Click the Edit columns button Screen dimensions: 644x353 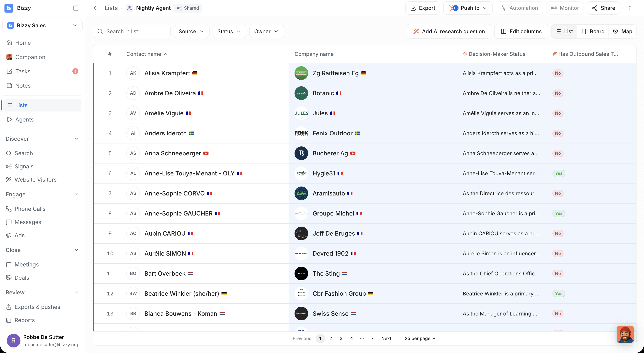point(521,31)
